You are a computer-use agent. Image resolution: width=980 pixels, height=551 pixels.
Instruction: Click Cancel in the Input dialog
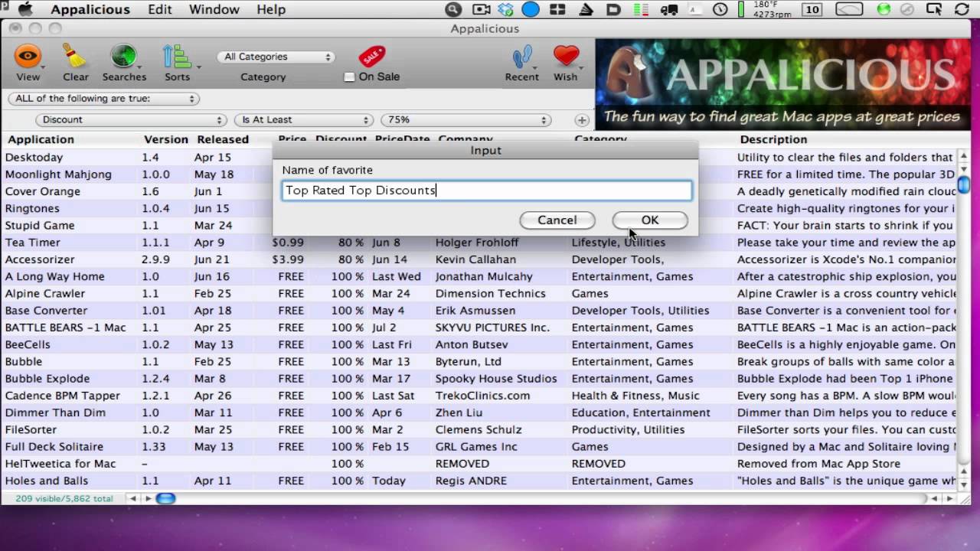point(557,220)
